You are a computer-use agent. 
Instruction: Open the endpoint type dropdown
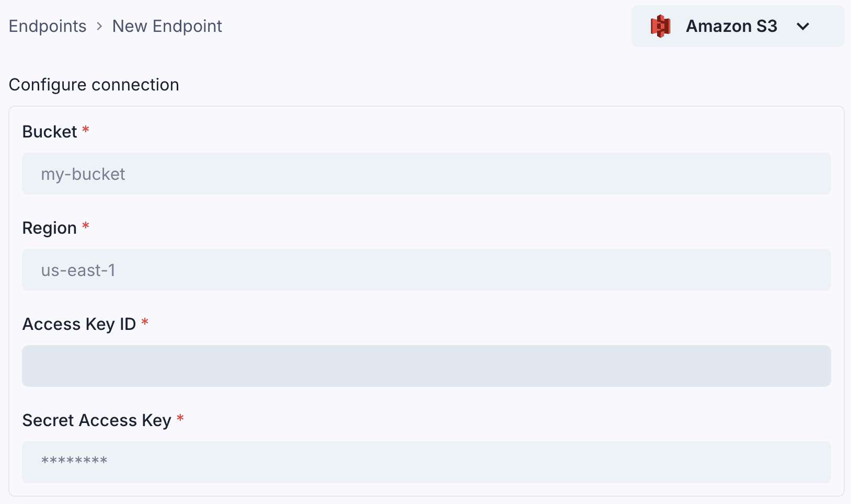pos(737,26)
